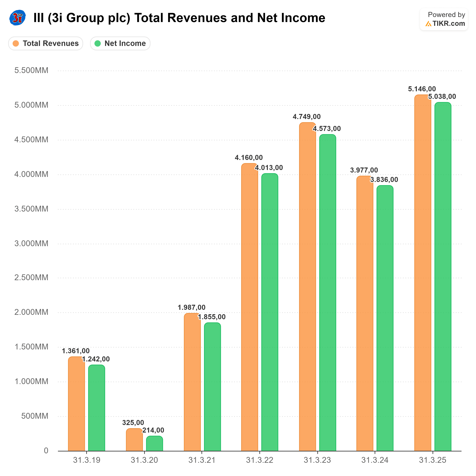
Task: Click the 5.500MM y-axis label
Action: pos(31,71)
